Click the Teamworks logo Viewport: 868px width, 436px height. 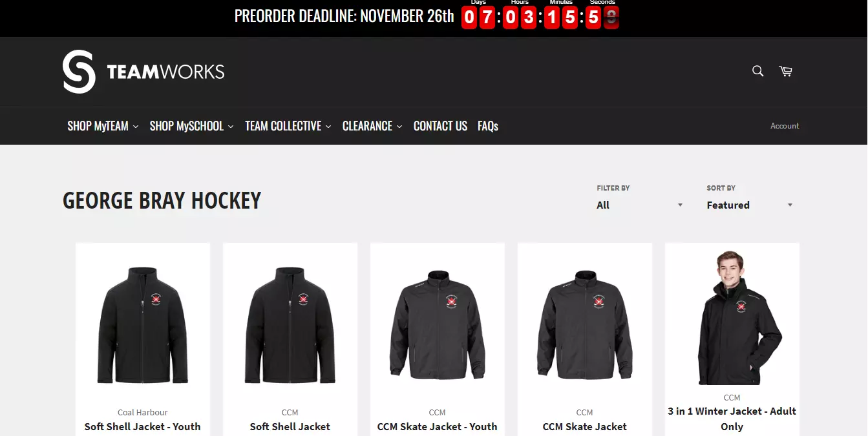[x=143, y=72]
